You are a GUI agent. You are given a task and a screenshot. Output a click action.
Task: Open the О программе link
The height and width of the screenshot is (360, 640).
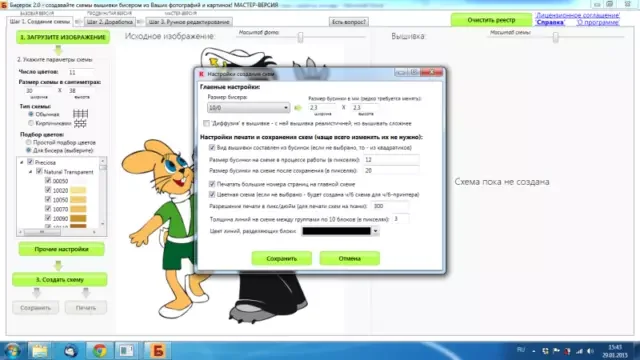pos(598,22)
